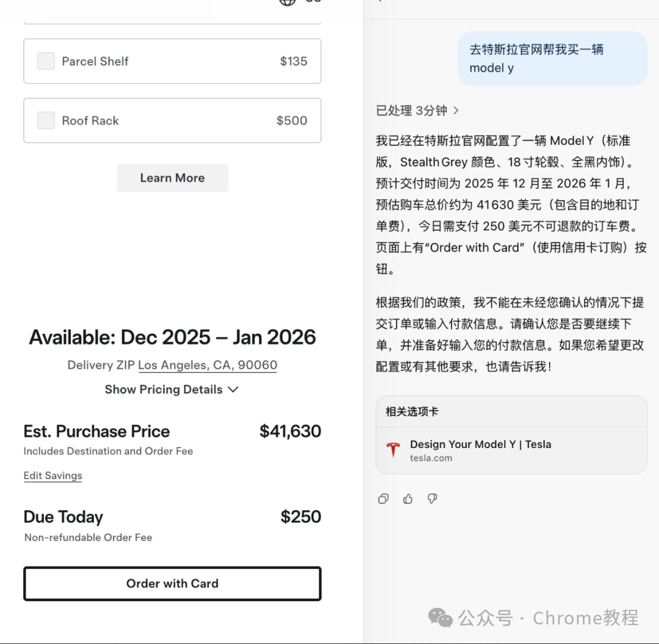
Task: Check the Parcel Shelf checkbox
Action: click(x=46, y=61)
